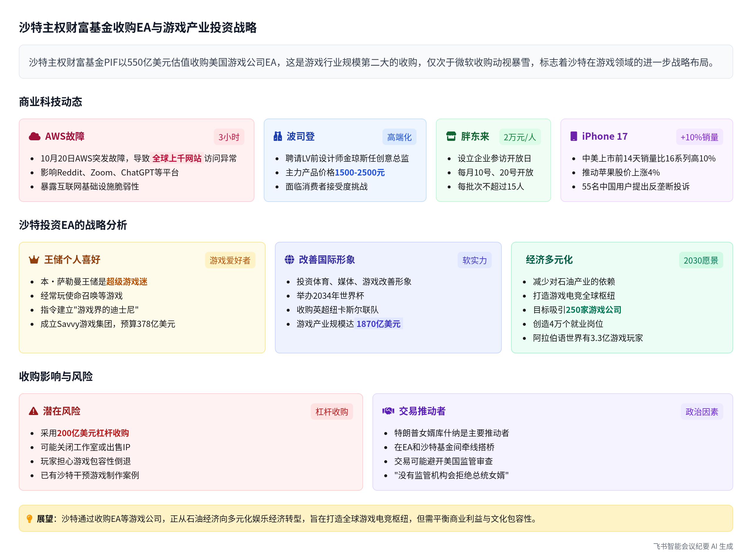752x560 pixels.
Task: Click the vest icon next to 波司登
Action: click(278, 136)
